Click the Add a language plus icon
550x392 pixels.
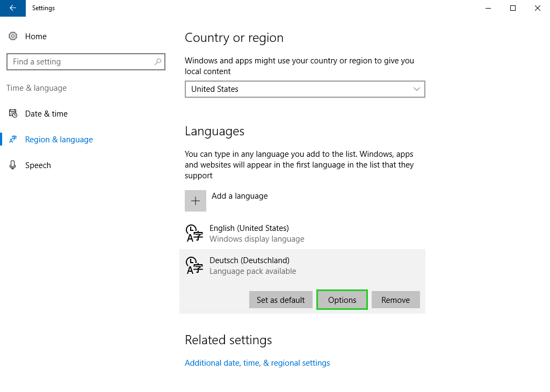pos(195,200)
